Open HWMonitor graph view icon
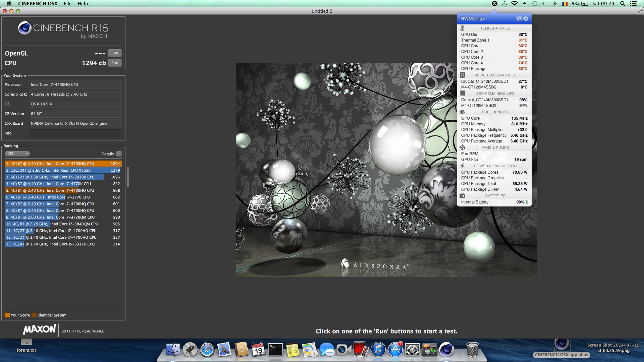This screenshot has height=362, width=644. [519, 19]
